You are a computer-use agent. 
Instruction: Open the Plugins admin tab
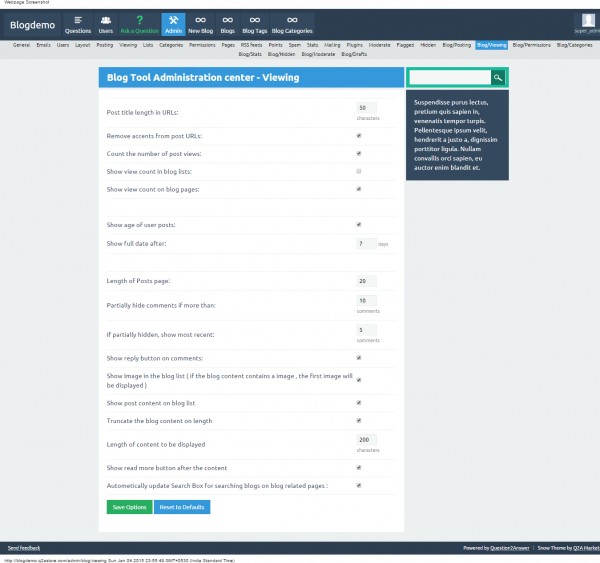(354, 45)
